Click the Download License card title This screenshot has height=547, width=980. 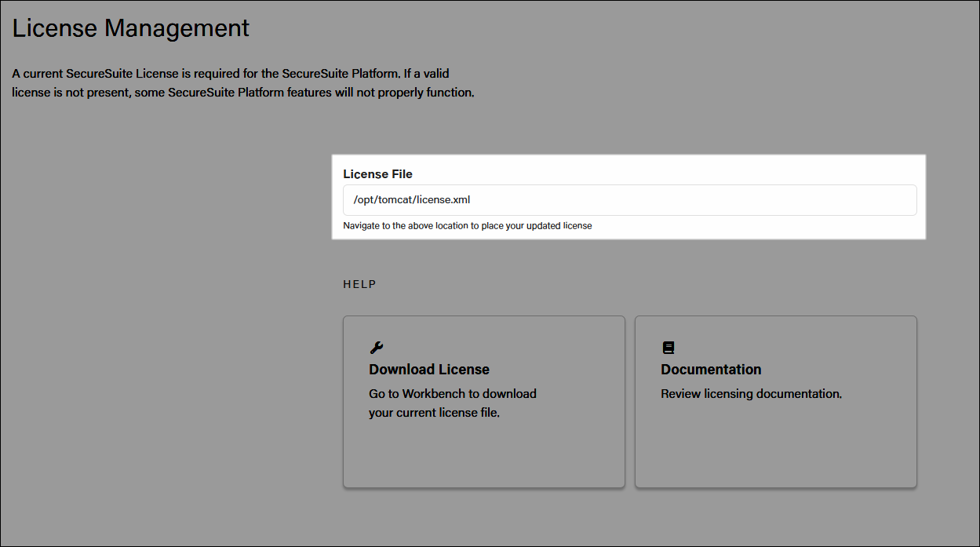[x=429, y=370]
